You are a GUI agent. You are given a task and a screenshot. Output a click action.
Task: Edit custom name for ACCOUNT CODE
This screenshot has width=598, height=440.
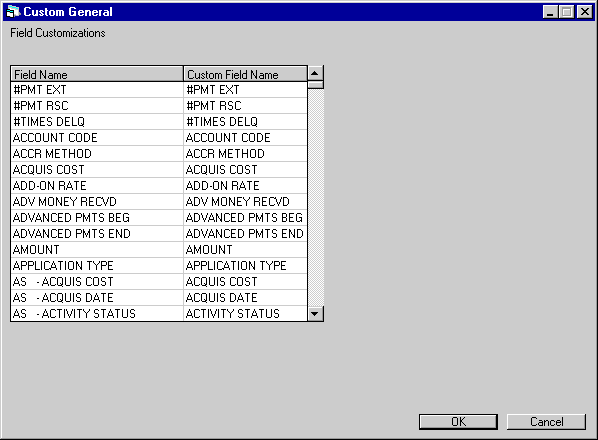[x=245, y=138]
